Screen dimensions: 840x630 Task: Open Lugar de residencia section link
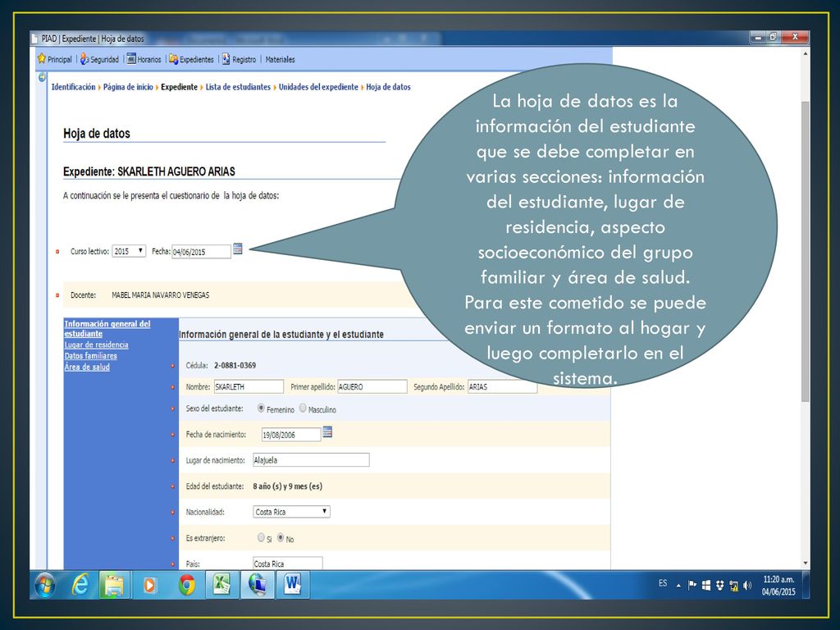(97, 345)
